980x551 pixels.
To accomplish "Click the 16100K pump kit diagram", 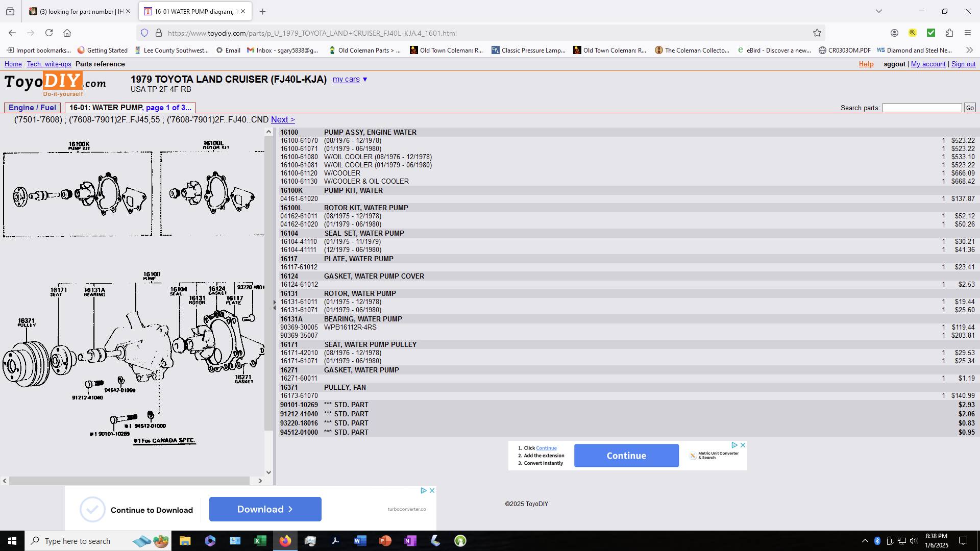I will [x=78, y=194].
